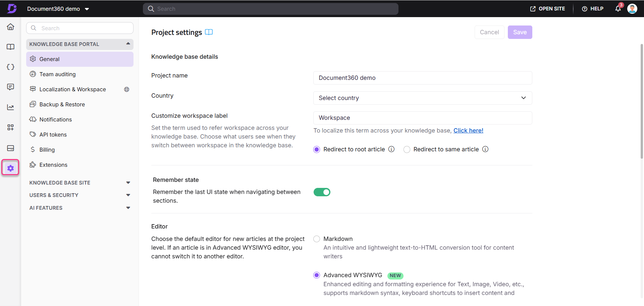This screenshot has height=306, width=644.
Task: Expand the AI FEATURES section
Action: tap(80, 208)
